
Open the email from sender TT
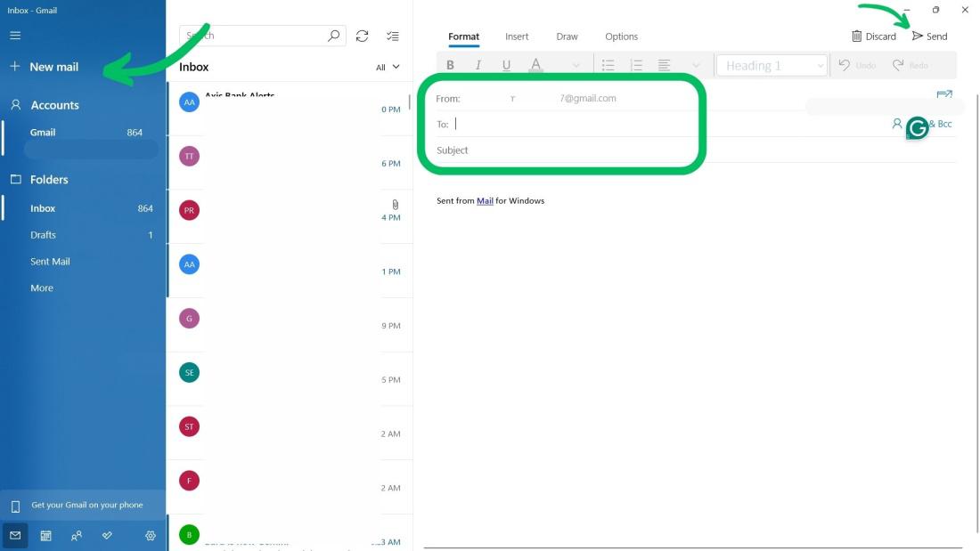point(290,163)
